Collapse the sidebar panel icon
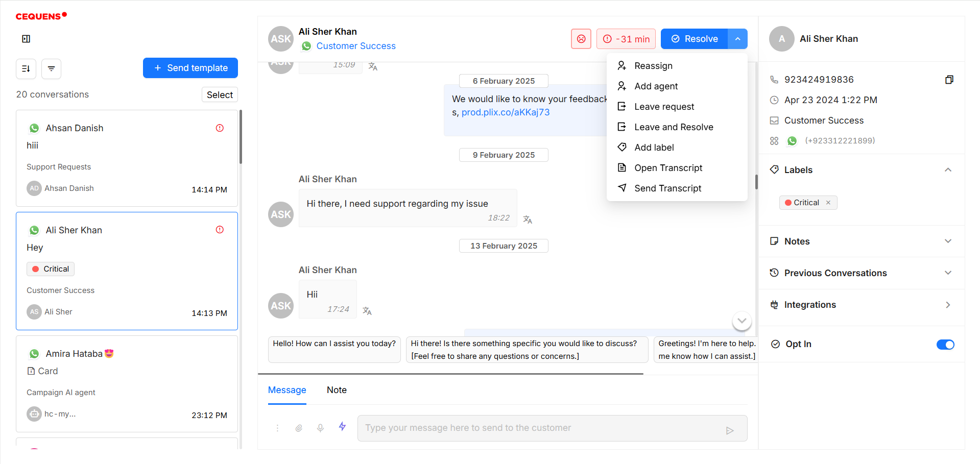Viewport: 980px width, 464px height. (26, 39)
